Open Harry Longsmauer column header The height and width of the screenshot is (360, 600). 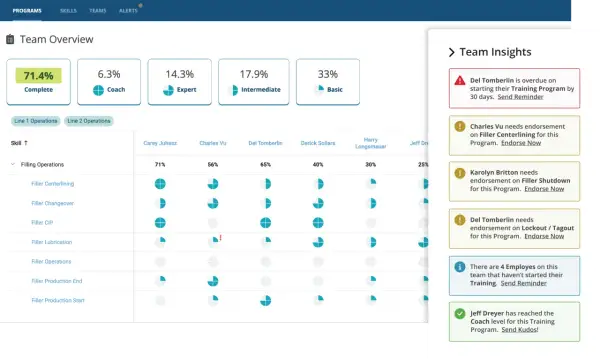(370, 143)
